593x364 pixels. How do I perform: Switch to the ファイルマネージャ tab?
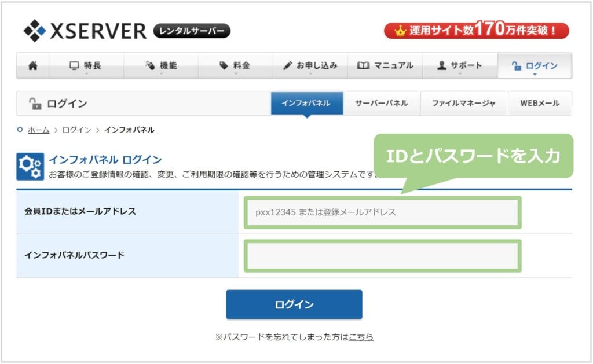pos(463,103)
